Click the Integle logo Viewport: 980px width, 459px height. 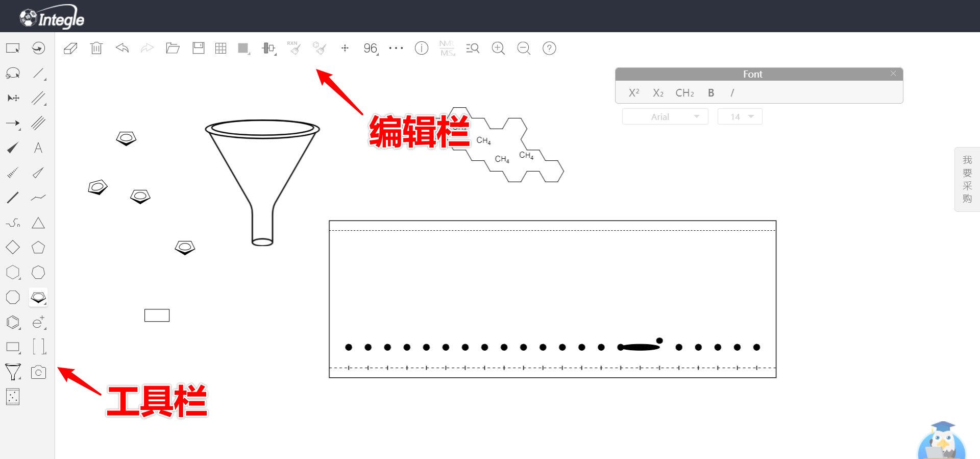click(52, 18)
